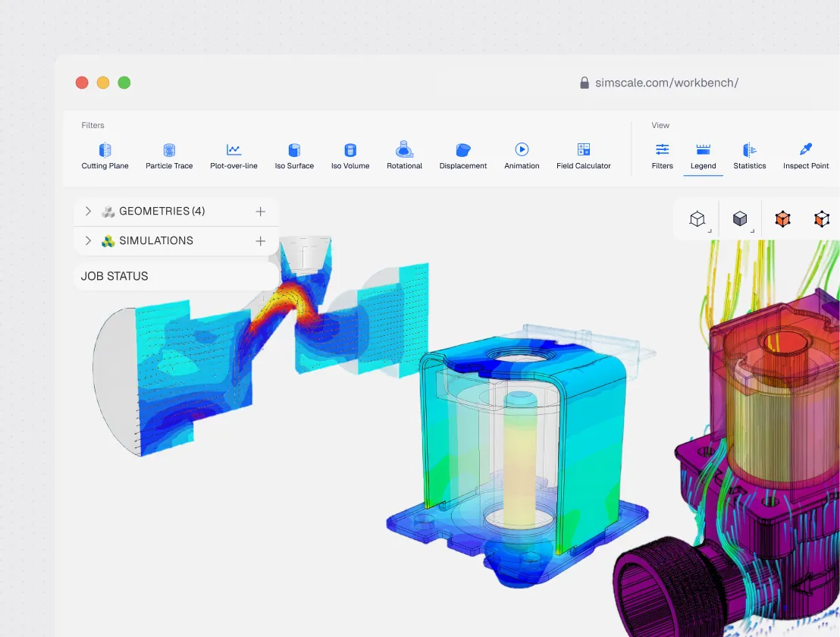This screenshot has width=840, height=637.
Task: Select the half-orange cube selection mode
Action: tap(822, 218)
